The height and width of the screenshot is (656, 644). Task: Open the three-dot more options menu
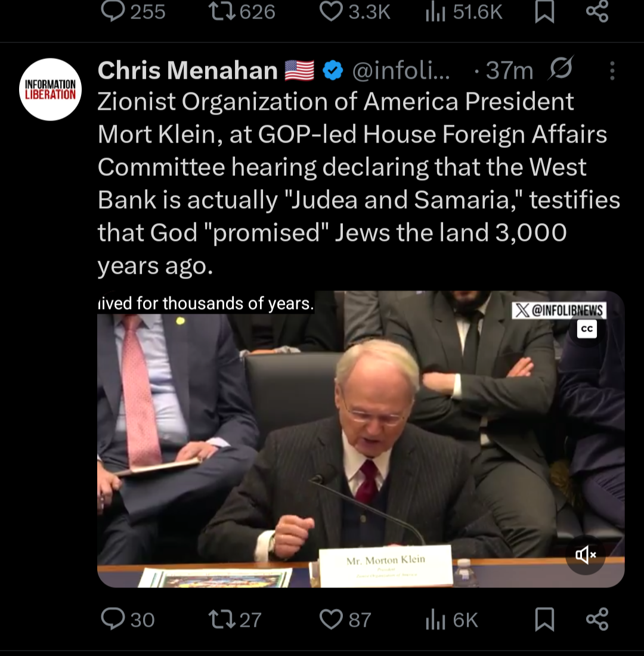click(612, 72)
